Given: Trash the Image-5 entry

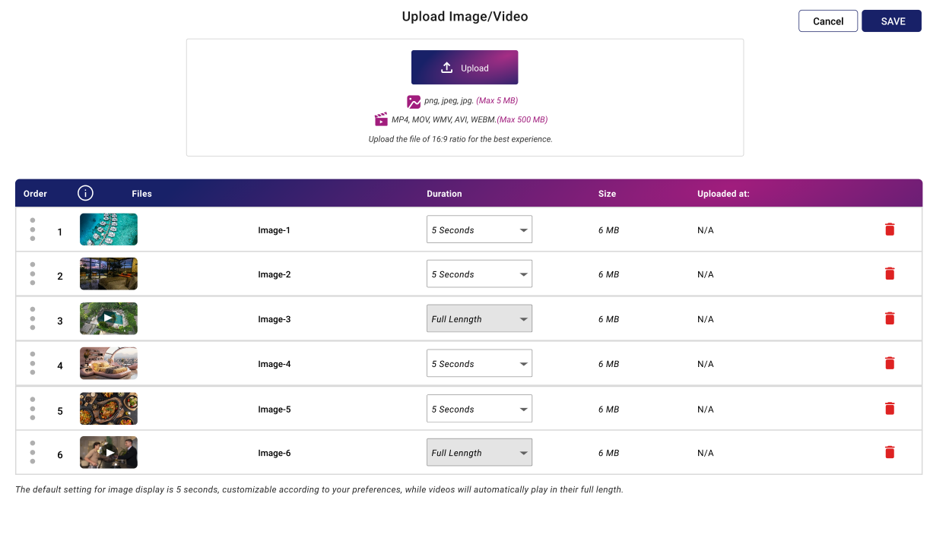Looking at the screenshot, I should coord(890,408).
